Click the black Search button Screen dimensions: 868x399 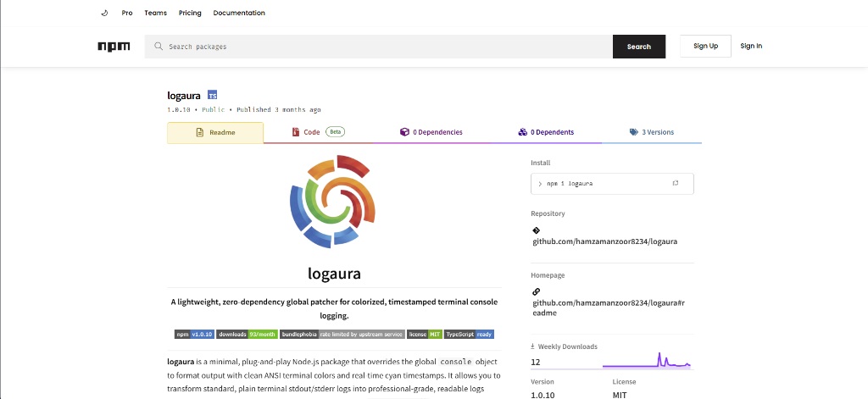tap(639, 47)
